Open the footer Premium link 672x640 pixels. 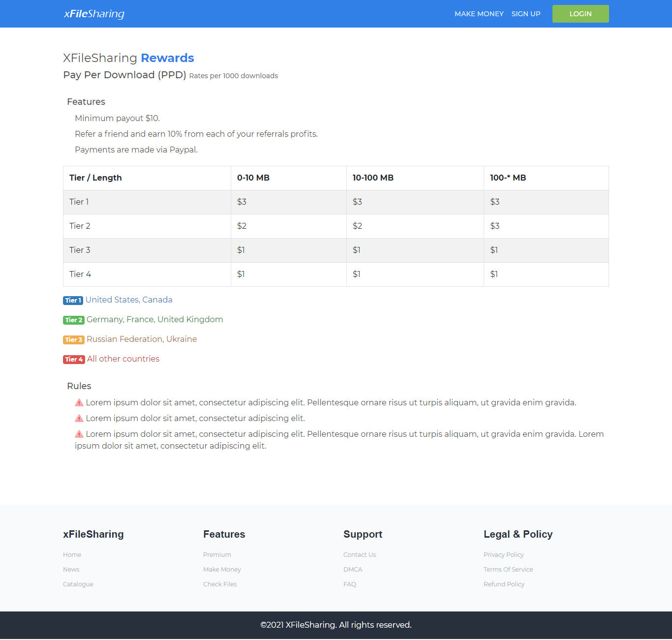click(x=217, y=554)
